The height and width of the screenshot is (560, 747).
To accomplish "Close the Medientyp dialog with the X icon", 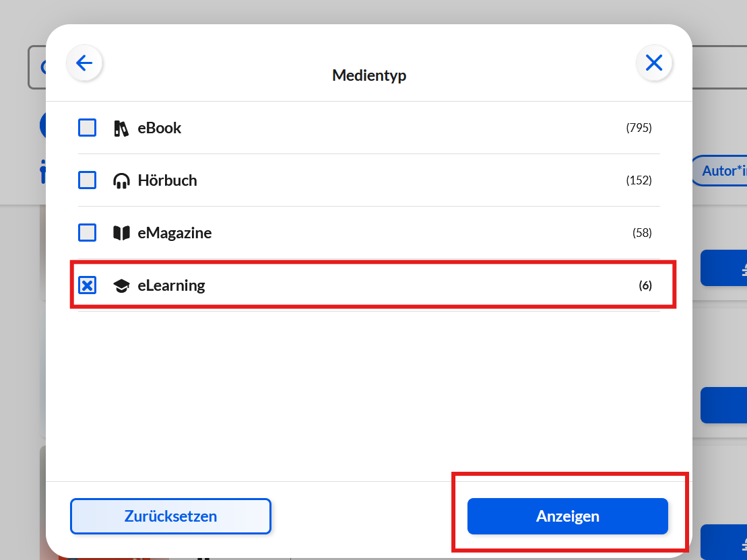I will 654,63.
